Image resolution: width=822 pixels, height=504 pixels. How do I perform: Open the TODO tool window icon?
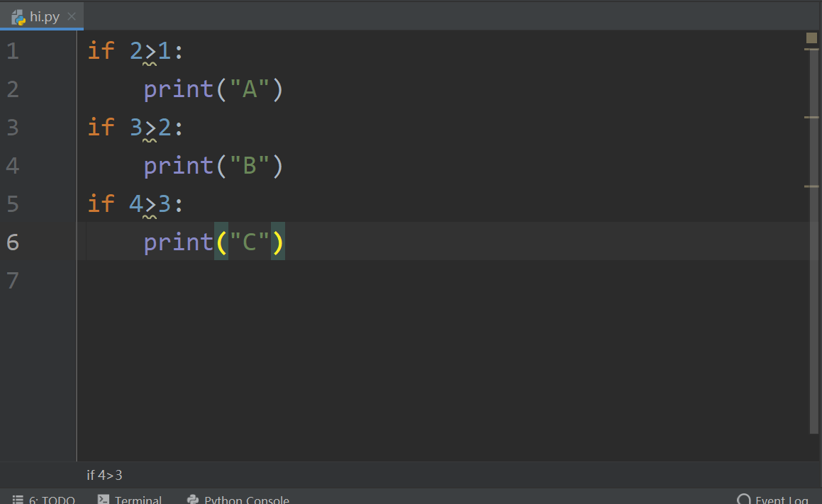point(18,499)
